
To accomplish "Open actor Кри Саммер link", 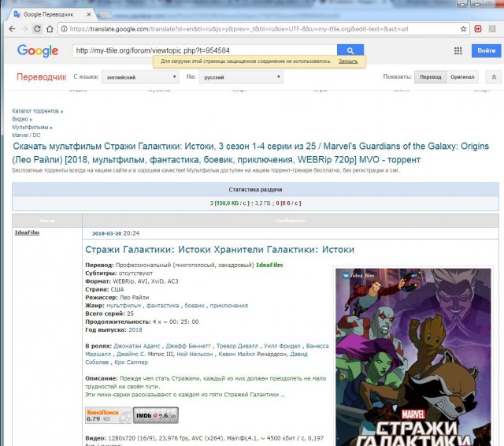I will pos(132,362).
